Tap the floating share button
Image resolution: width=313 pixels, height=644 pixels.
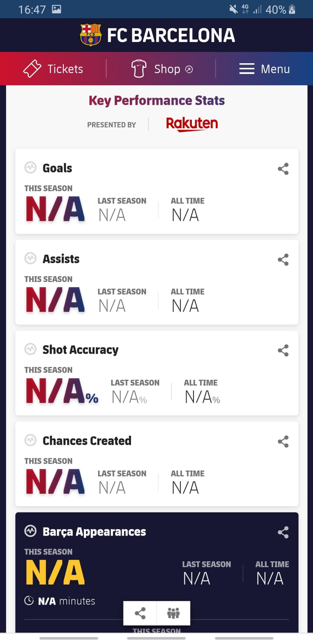(140, 613)
